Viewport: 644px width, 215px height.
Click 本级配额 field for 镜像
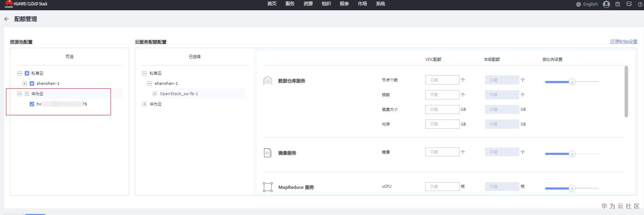502,152
